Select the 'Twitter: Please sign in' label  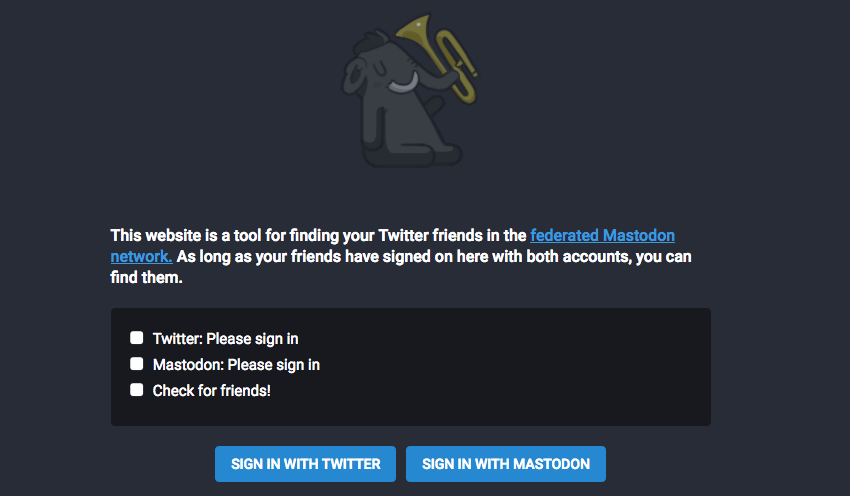click(226, 339)
